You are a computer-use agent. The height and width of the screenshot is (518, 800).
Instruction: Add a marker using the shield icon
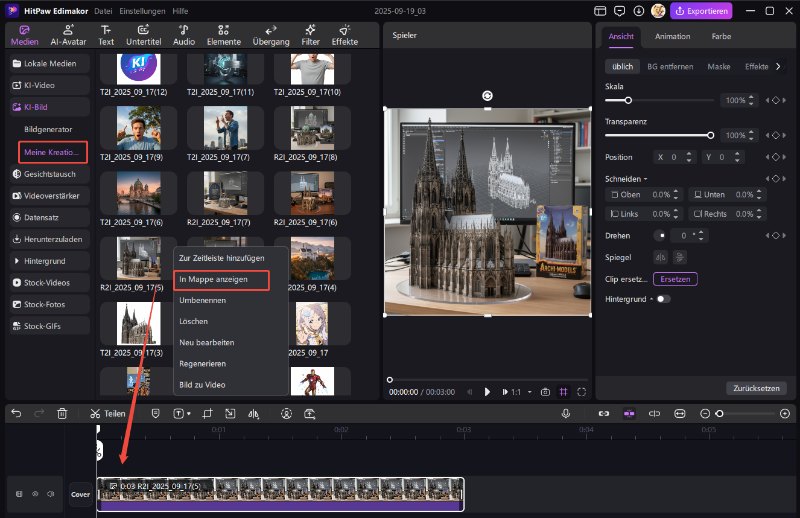(156, 413)
